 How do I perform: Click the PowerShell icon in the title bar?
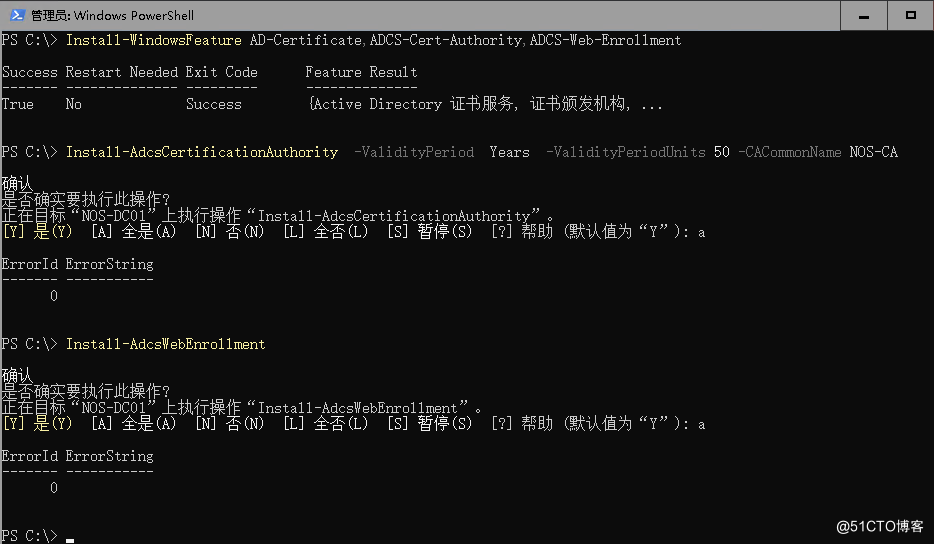coord(17,15)
